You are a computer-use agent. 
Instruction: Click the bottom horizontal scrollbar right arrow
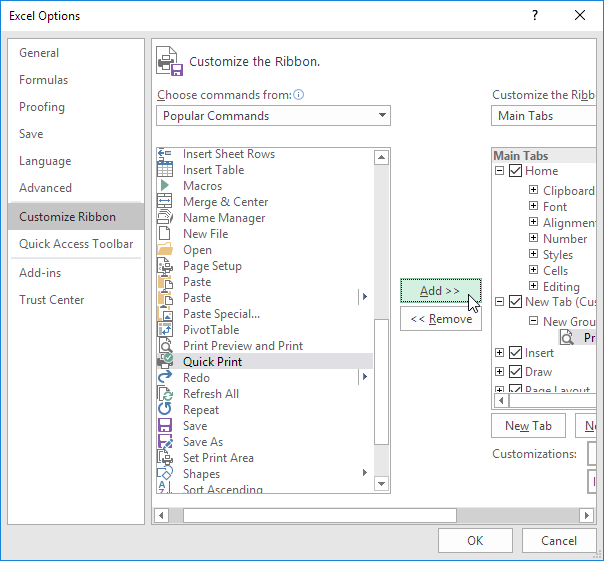(587, 515)
